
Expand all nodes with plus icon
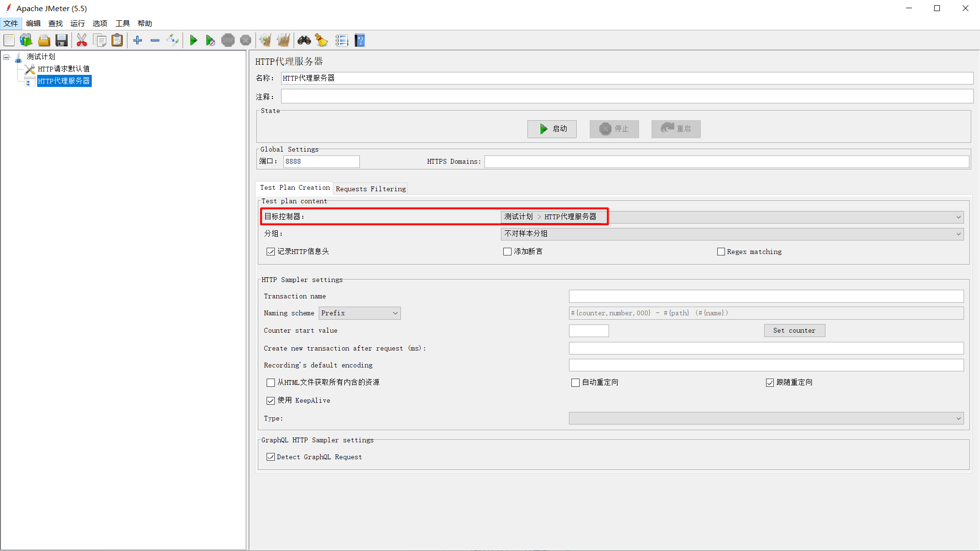pyautogui.click(x=138, y=41)
